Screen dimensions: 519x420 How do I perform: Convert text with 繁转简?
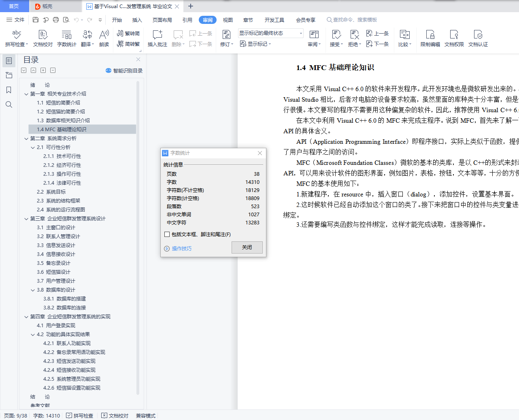tap(128, 33)
